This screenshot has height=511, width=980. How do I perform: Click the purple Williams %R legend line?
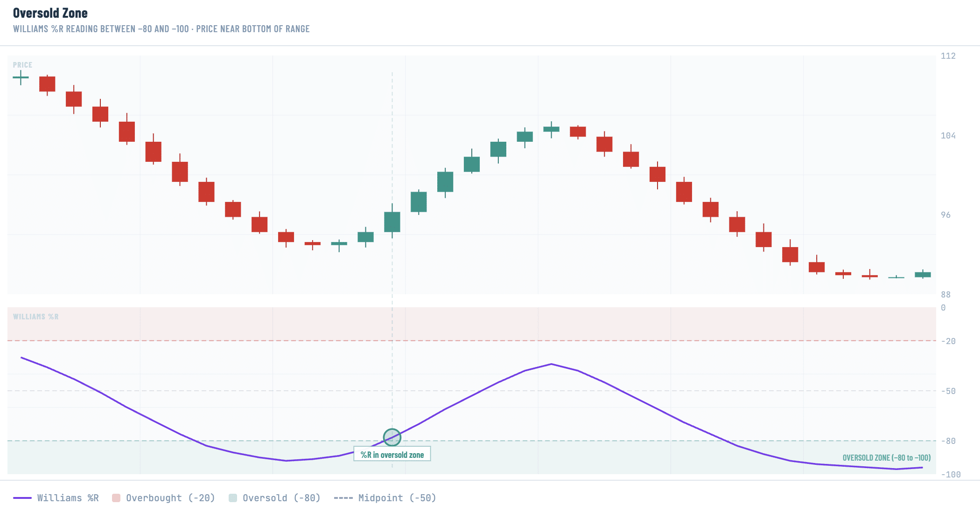pyautogui.click(x=22, y=498)
